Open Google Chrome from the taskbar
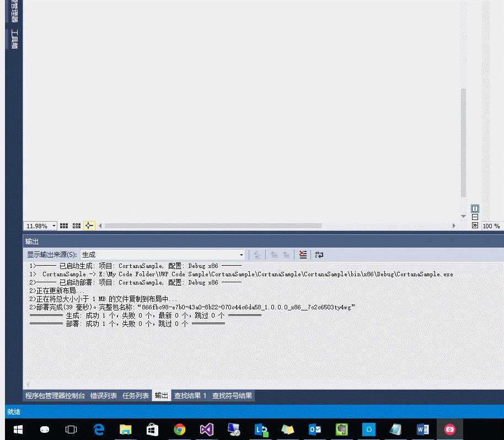Screen dimensions: 504x440 pos(180,430)
